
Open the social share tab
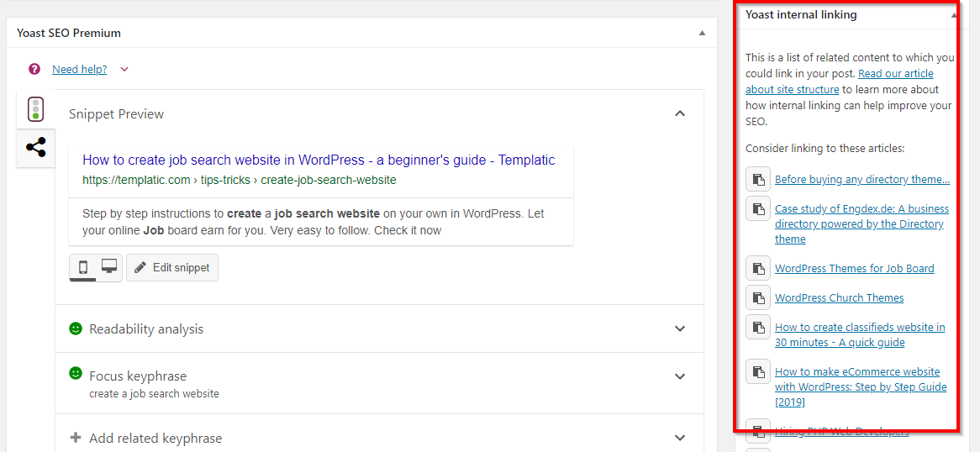click(35, 148)
